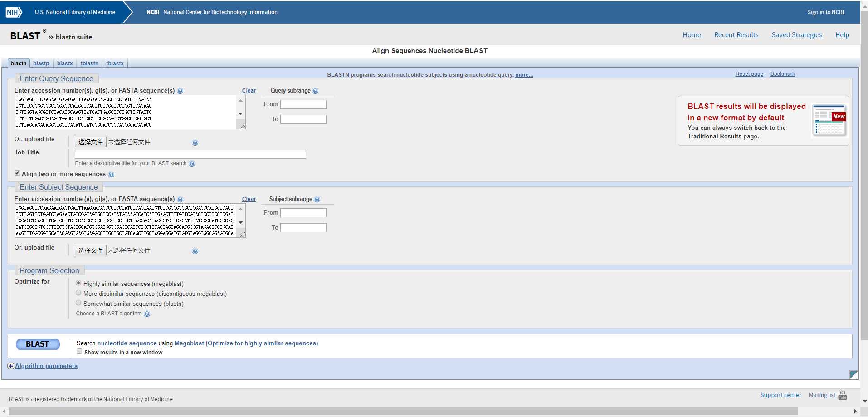
Task: Focus the Query subrange To field
Action: tap(303, 119)
